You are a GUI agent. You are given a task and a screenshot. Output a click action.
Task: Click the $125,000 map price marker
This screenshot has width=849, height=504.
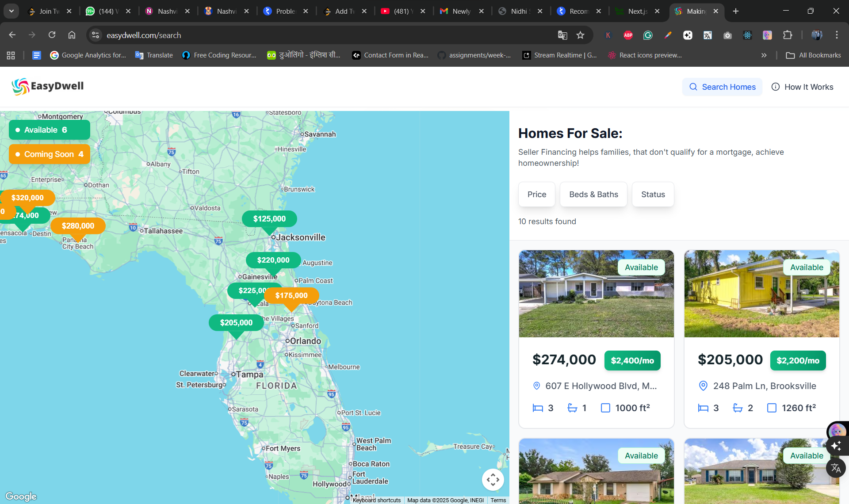tap(269, 219)
